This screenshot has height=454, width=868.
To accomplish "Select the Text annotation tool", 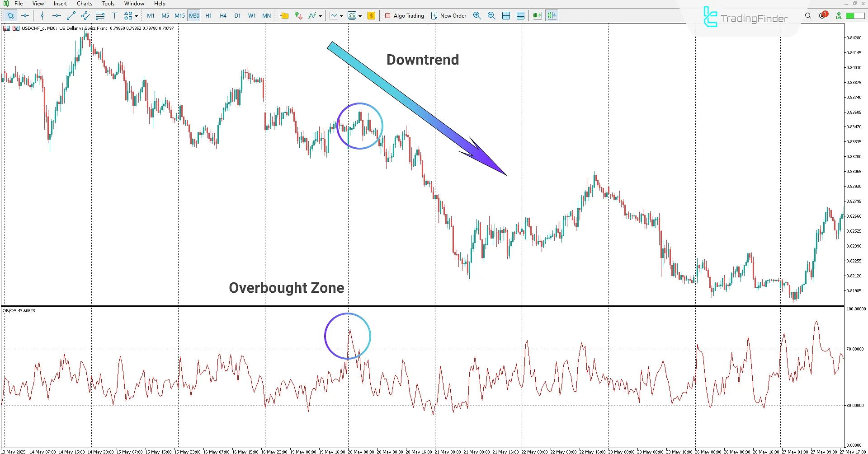I will coord(114,15).
